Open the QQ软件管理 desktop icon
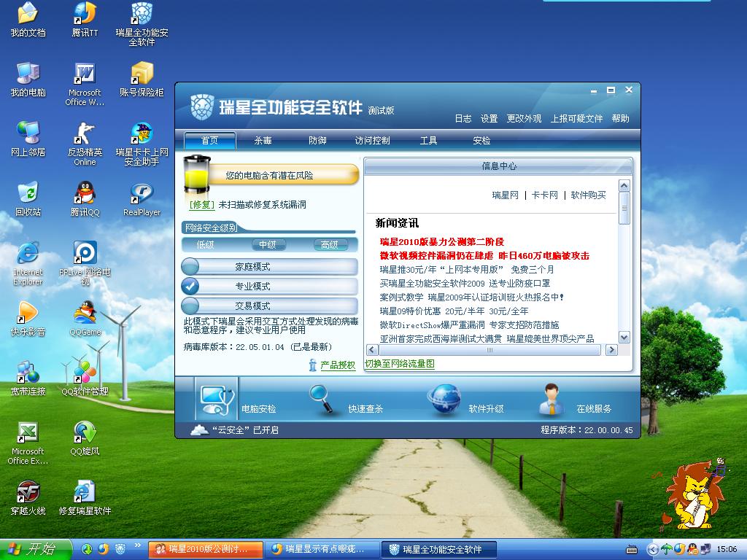This screenshot has height=560, width=747. 85,378
